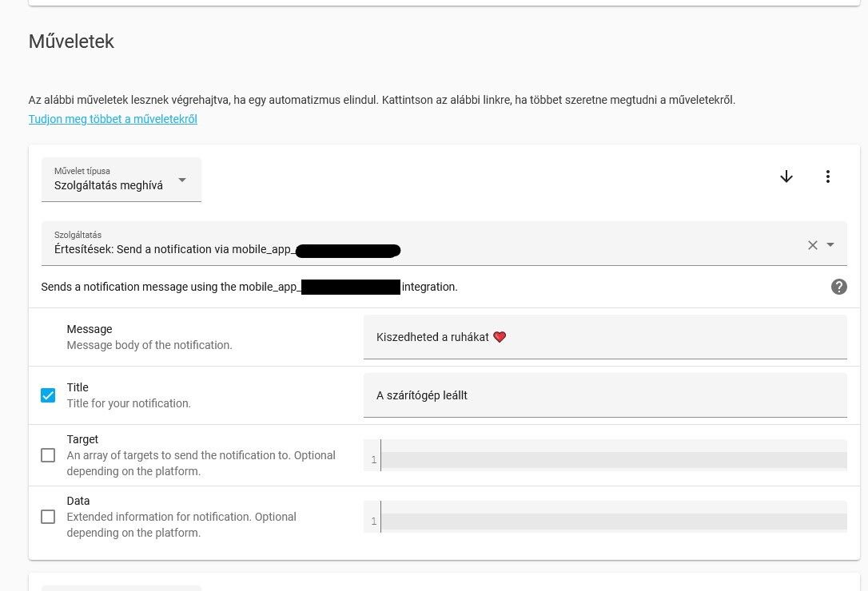Open the help question mark icon

coord(838,287)
